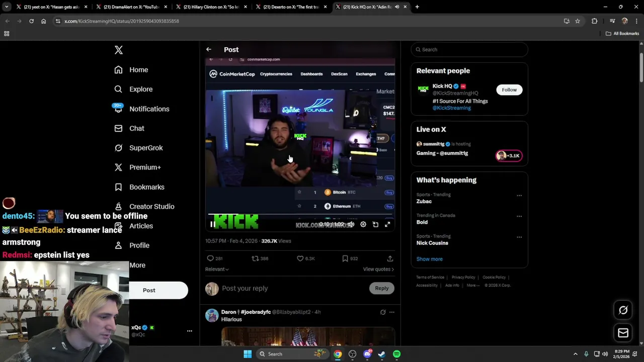Open more options for Nick Cousins trend

[519, 237]
